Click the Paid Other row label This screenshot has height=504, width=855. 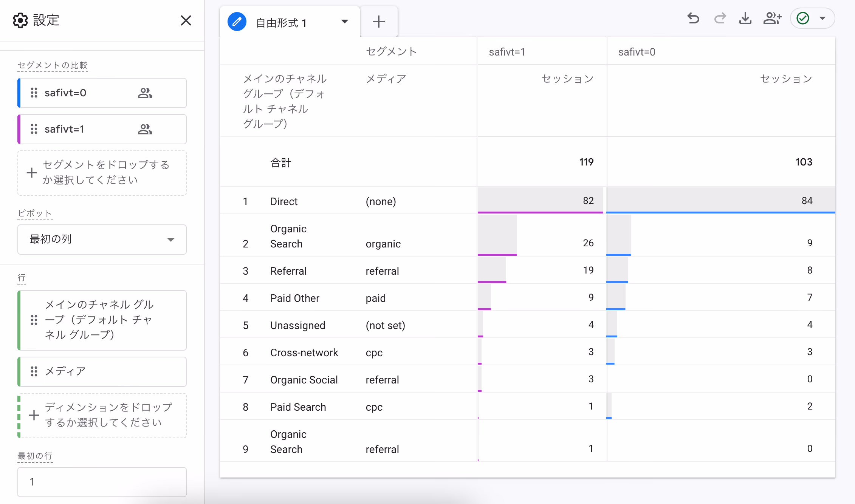(295, 298)
